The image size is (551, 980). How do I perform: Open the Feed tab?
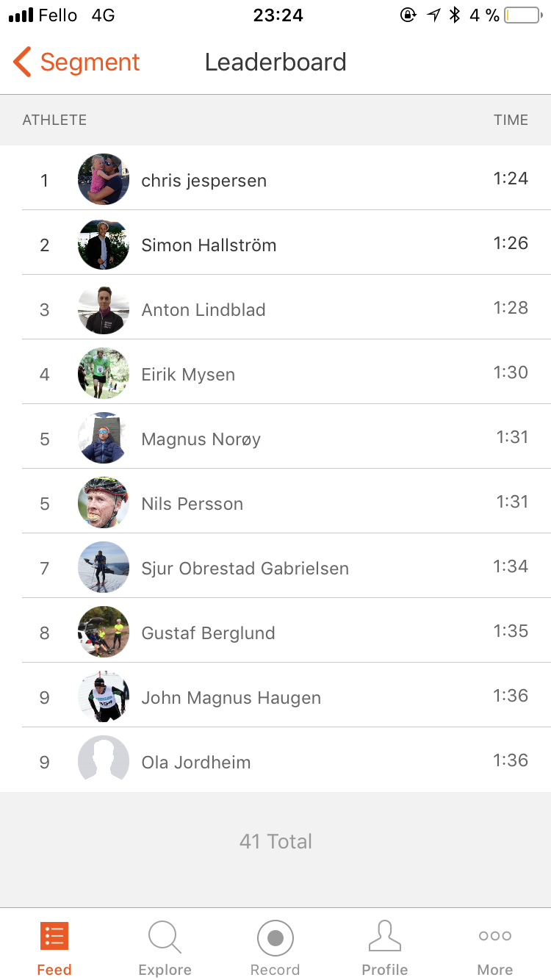pyautogui.click(x=54, y=949)
